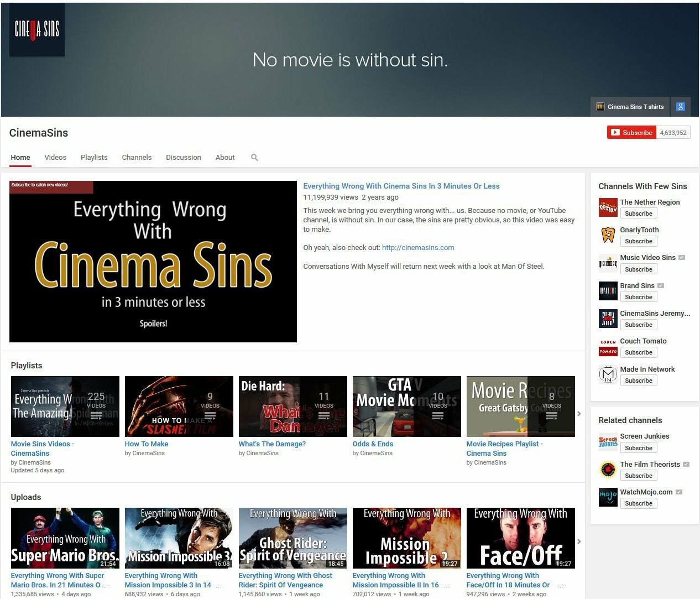Open What's The Damage playlist thumbnail
The width and height of the screenshot is (700, 599).
click(x=293, y=407)
